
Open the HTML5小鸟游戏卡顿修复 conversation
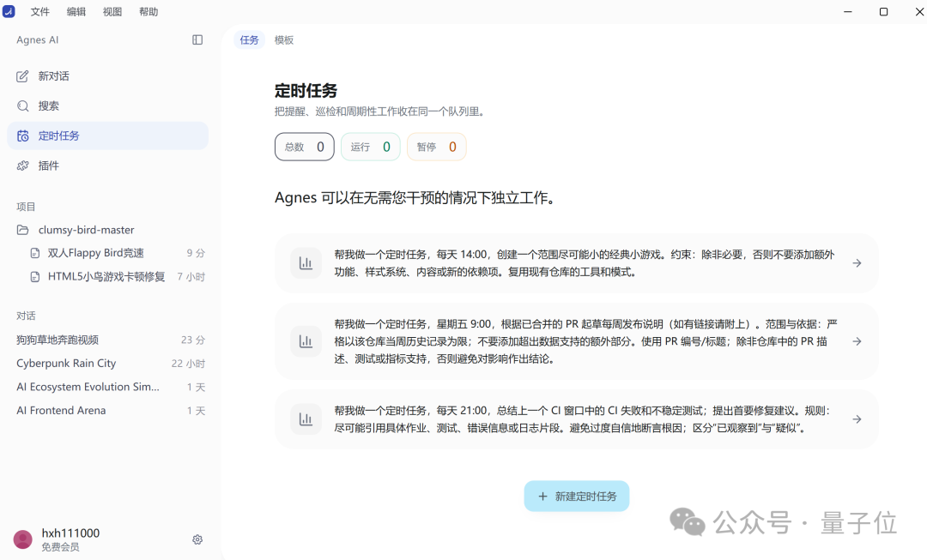107,276
